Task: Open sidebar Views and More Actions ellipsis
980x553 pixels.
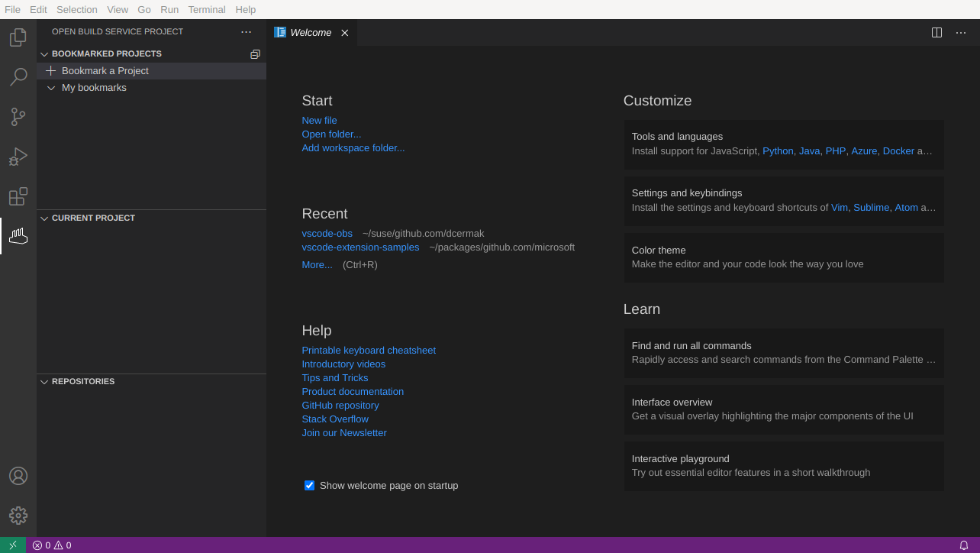Action: pos(246,32)
